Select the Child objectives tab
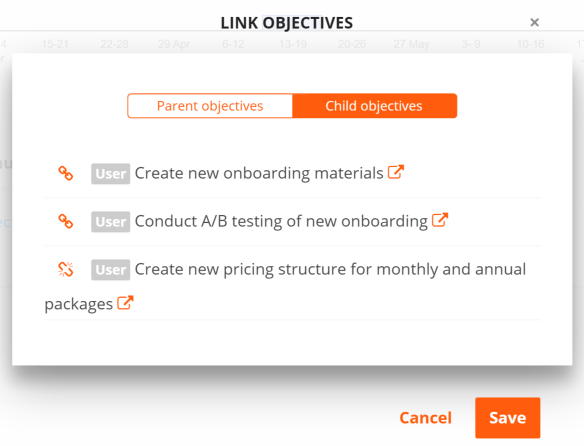The height and width of the screenshot is (446, 584). coord(374,106)
